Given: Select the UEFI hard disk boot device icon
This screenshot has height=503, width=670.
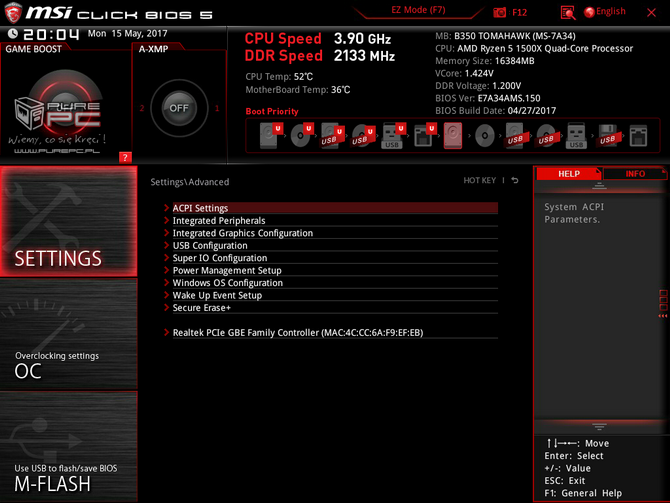Looking at the screenshot, I should (x=271, y=135).
